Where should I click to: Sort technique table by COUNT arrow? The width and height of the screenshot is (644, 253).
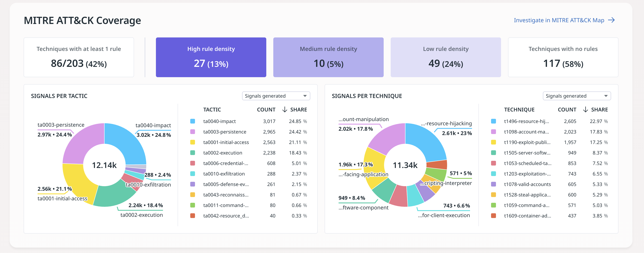[x=585, y=109]
